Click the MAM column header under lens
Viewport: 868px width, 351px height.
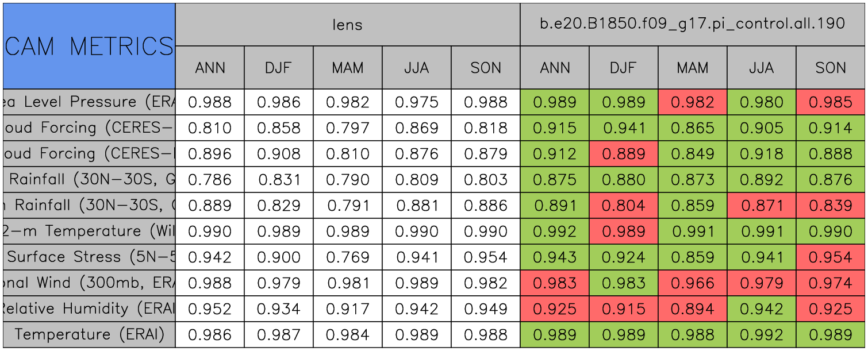pos(348,68)
